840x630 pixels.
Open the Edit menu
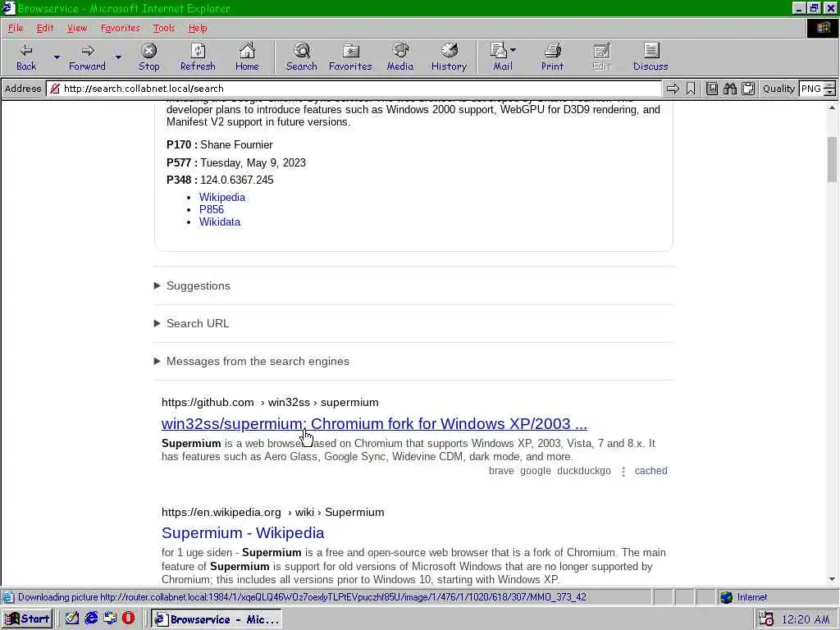click(x=45, y=28)
